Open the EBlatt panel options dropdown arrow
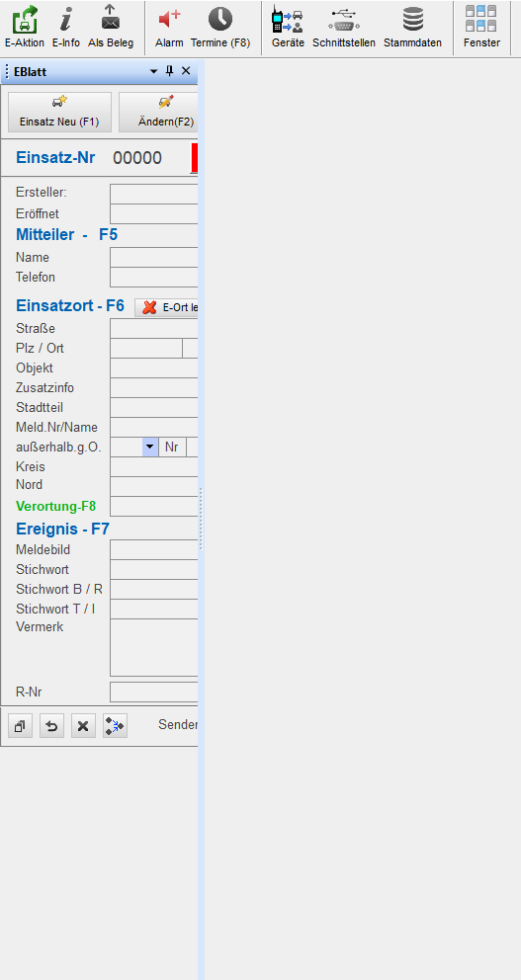Viewport: 521px width, 980px height. click(154, 72)
